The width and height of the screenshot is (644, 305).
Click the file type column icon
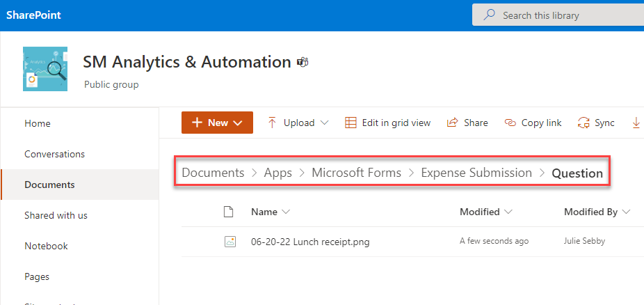click(x=228, y=212)
